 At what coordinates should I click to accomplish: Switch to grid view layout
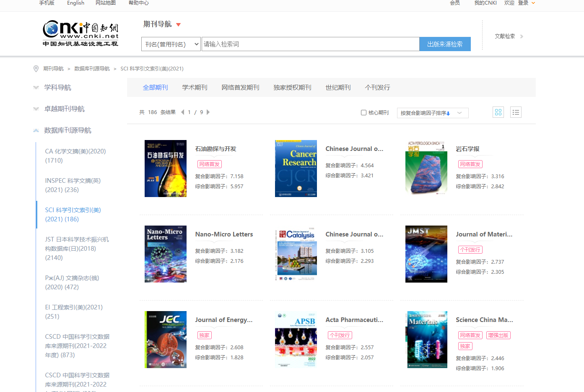pos(498,112)
